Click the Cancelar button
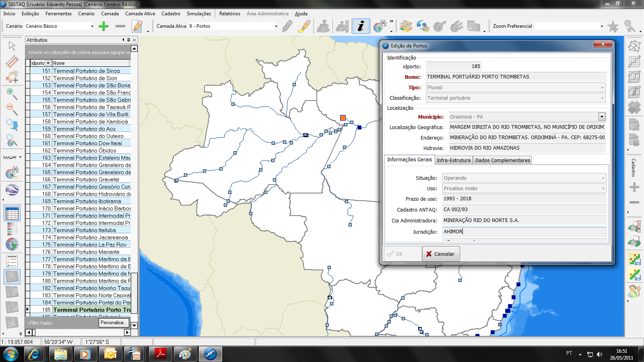Image resolution: width=644 pixels, height=362 pixels. (441, 254)
